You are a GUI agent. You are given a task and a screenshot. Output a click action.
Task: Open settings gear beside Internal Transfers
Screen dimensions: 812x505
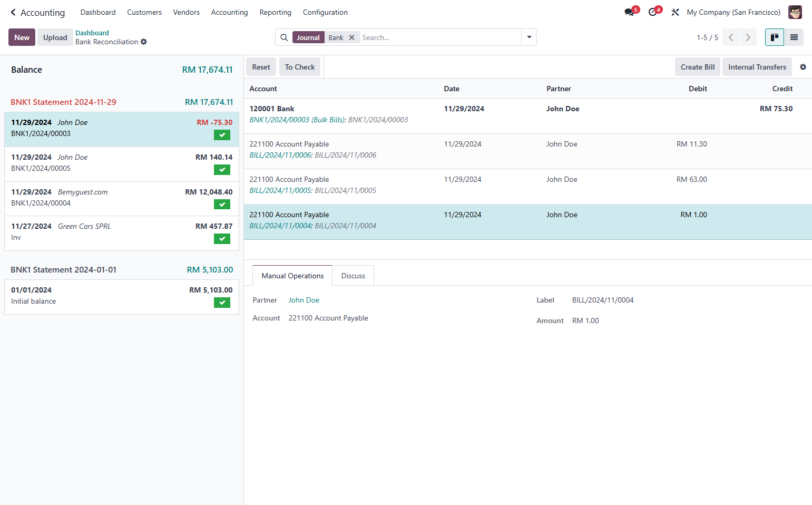pyautogui.click(x=803, y=67)
